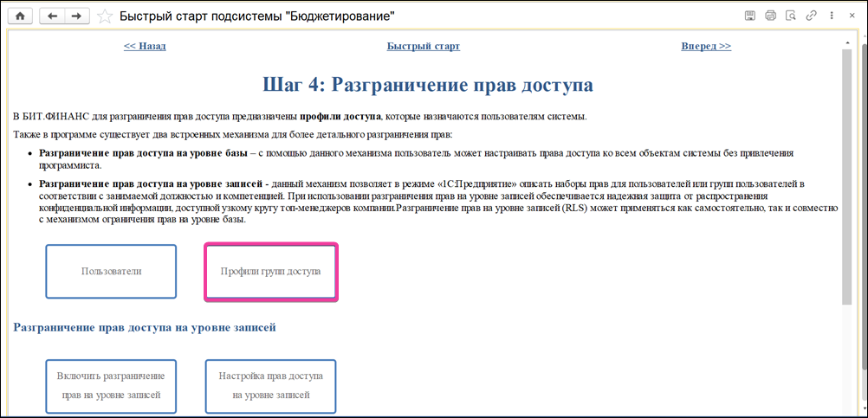The height and width of the screenshot is (418, 868).
Task: Navigate forward with right arrow button
Action: point(77,16)
